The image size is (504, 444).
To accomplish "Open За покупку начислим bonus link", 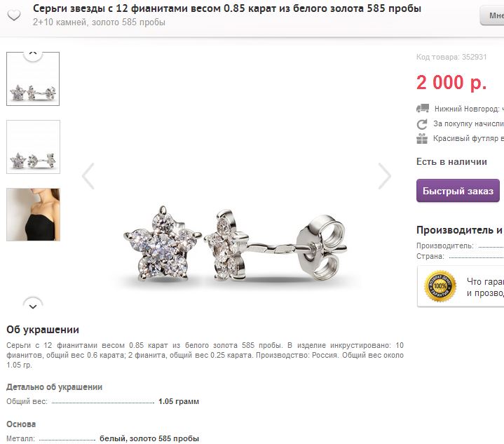I will coord(468,124).
